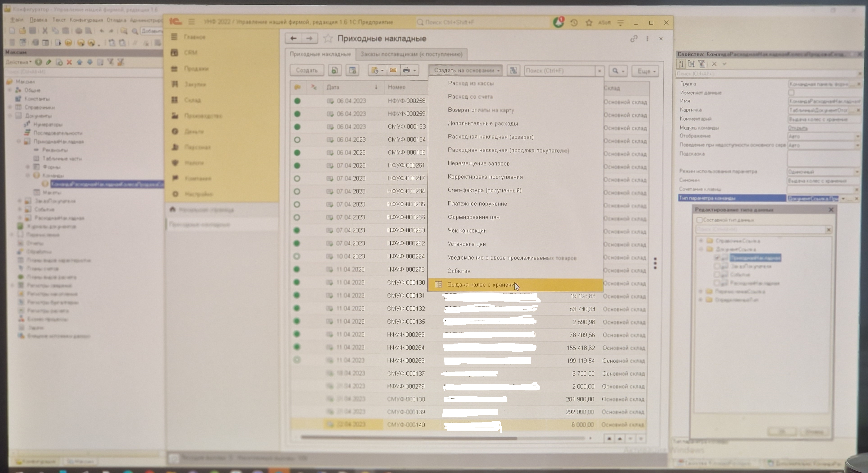Screen dimensions: 868x473
Task: Copy the form link chain icon
Action: [633, 39]
